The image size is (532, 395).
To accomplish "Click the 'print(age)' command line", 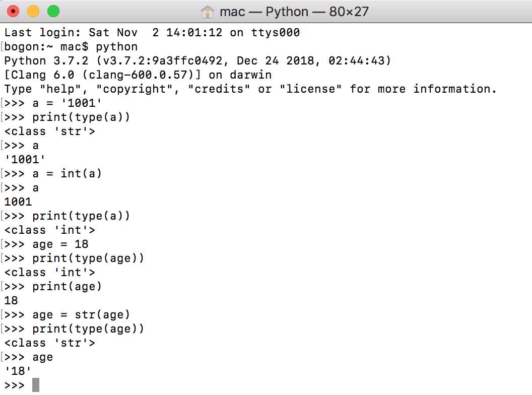I will (52, 287).
